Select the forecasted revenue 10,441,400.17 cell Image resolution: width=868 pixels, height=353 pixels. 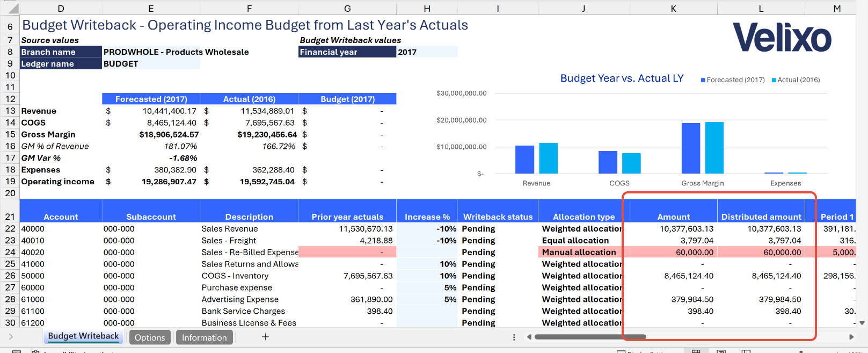pos(151,111)
